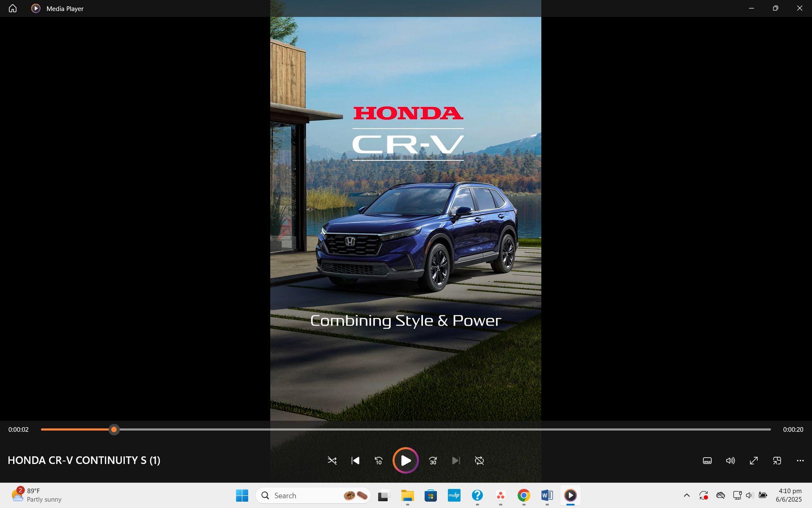This screenshot has height=508, width=812.
Task: Switch to mini player view
Action: coord(777,461)
